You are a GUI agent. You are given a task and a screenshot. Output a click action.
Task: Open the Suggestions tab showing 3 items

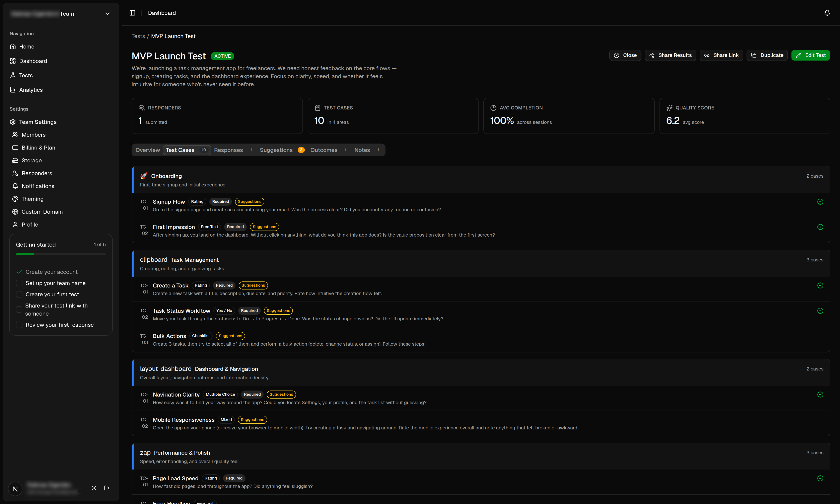pos(276,150)
